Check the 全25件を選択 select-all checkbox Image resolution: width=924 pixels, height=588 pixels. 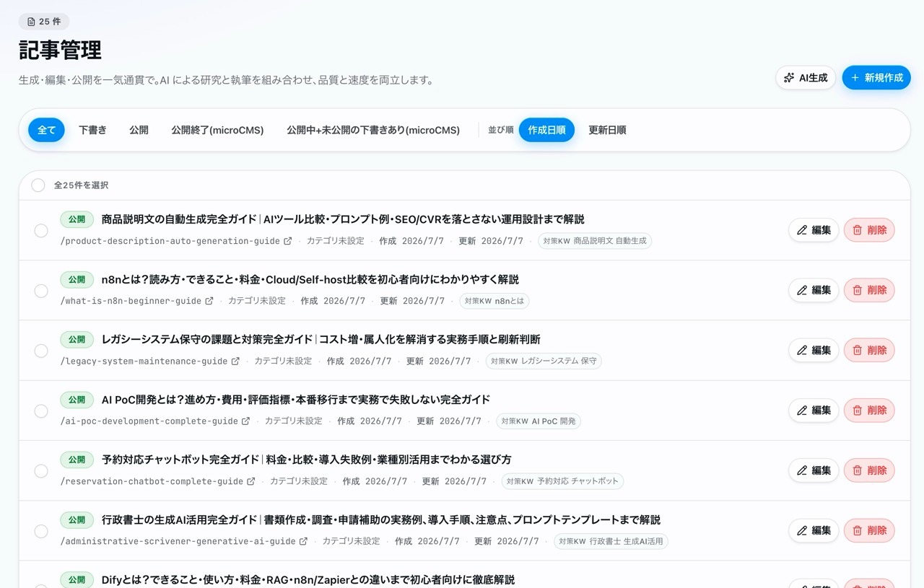38,185
